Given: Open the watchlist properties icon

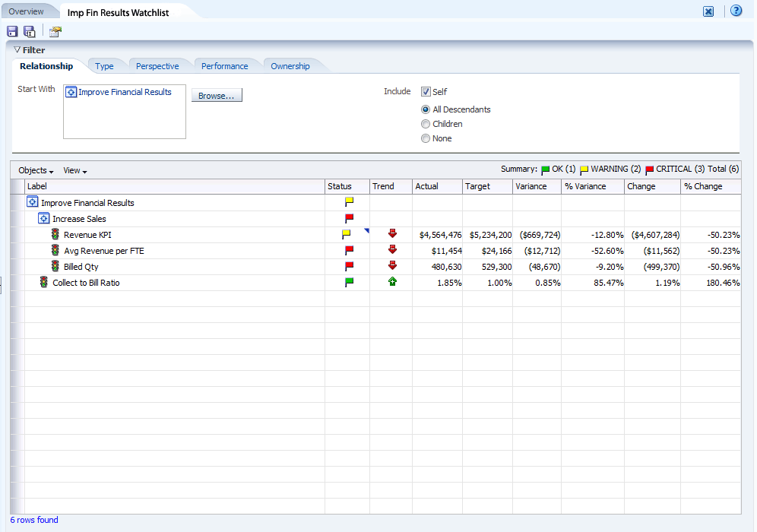Looking at the screenshot, I should point(55,31).
